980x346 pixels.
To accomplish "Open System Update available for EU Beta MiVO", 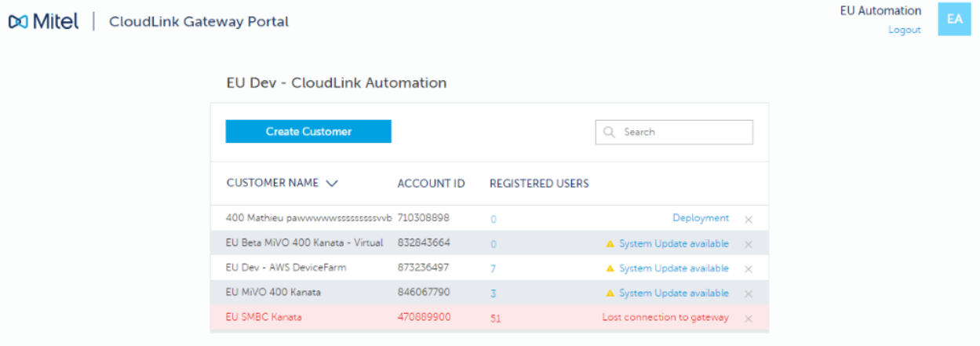I will click(x=673, y=244).
